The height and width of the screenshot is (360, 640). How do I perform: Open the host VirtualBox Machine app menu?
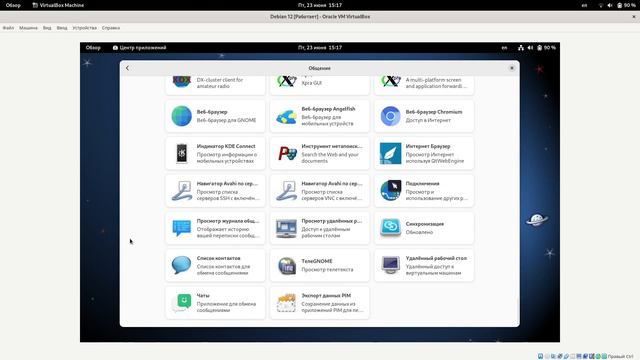[58, 5]
